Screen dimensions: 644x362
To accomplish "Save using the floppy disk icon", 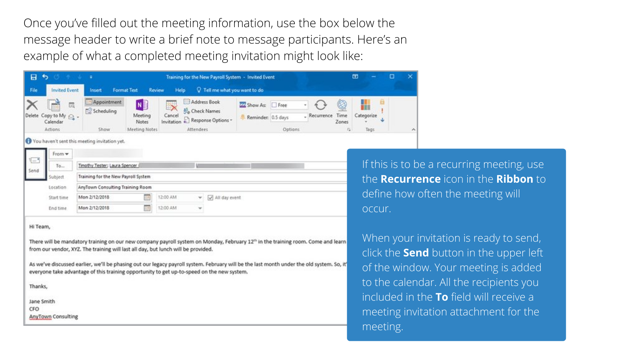I will point(34,77).
